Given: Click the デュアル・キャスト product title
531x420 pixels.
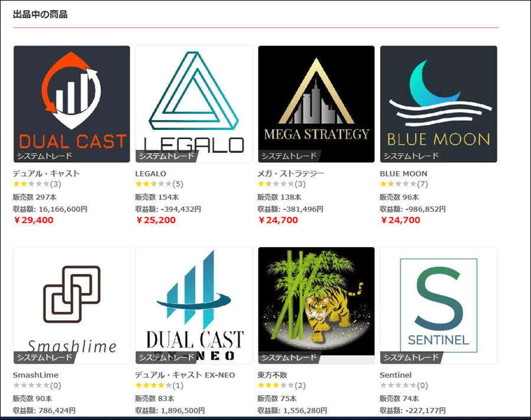Looking at the screenshot, I should point(47,173).
